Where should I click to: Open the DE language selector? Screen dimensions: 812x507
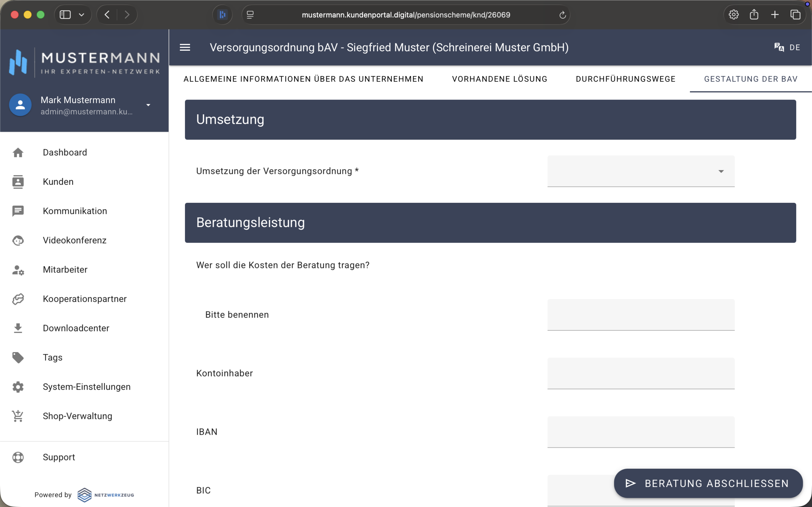[787, 47]
